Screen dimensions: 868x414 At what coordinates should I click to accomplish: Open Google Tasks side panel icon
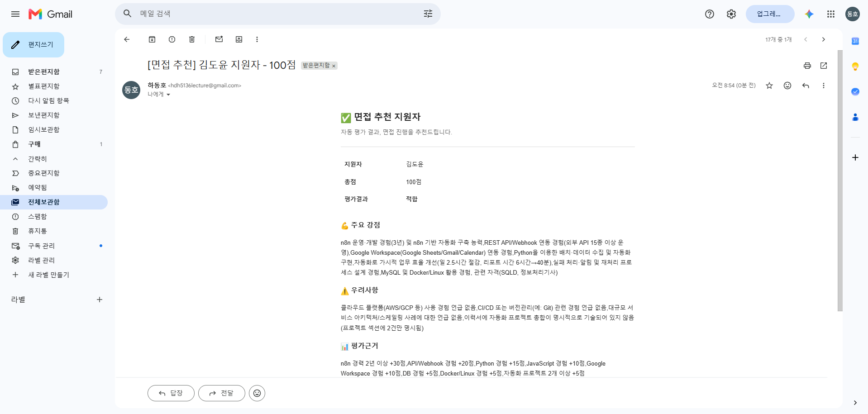click(855, 91)
